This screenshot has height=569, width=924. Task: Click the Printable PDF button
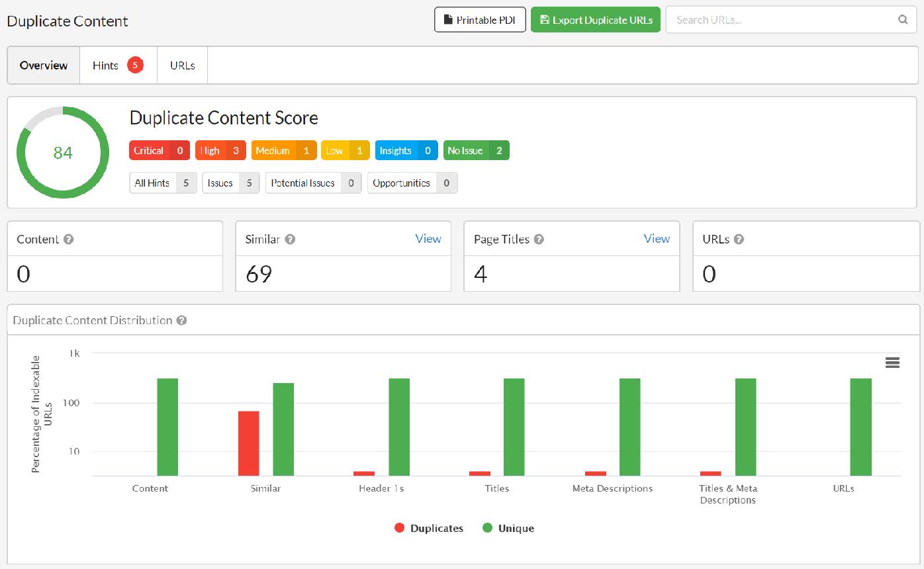(480, 20)
